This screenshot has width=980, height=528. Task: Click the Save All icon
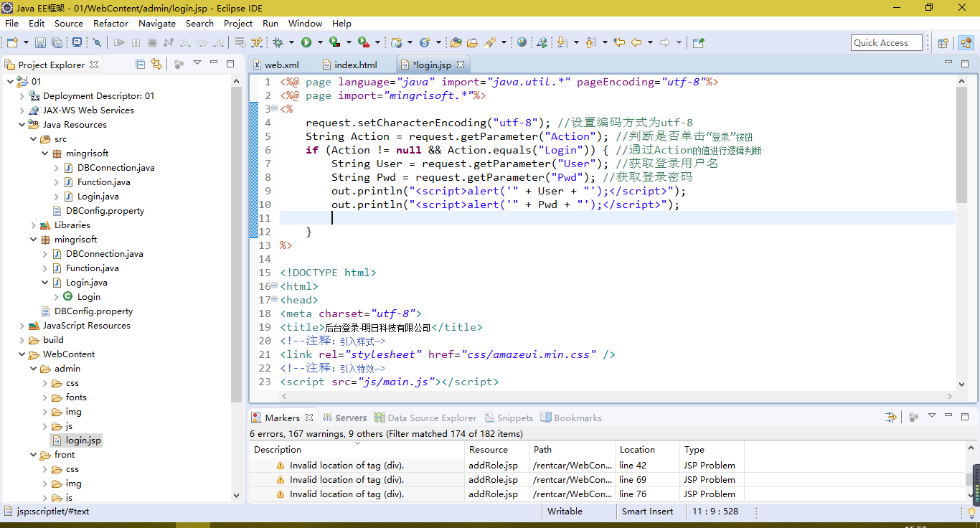pos(57,43)
